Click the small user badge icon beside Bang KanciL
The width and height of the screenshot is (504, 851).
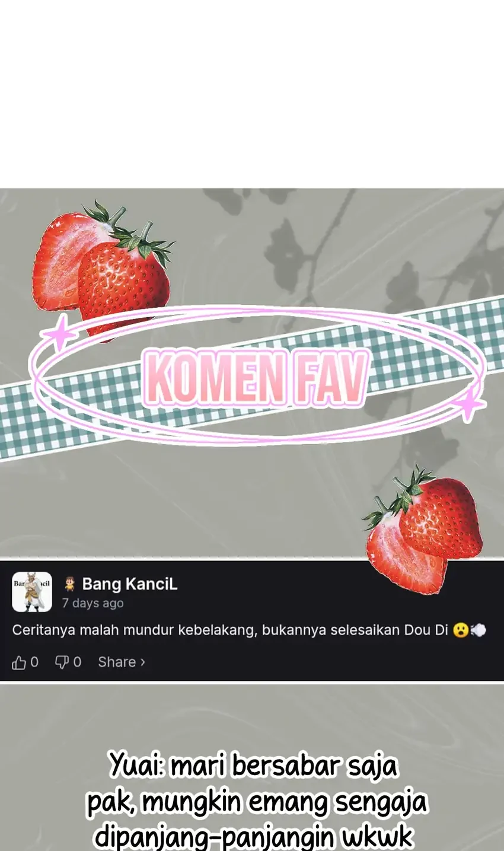click(70, 584)
